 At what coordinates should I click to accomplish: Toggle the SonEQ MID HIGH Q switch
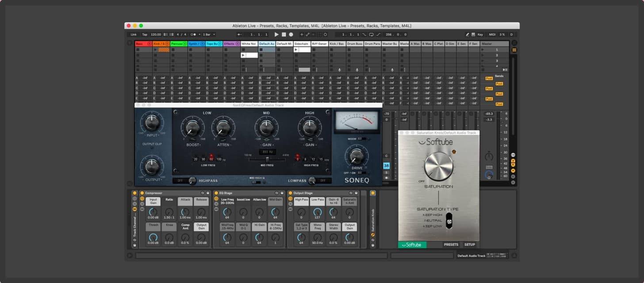(x=256, y=182)
